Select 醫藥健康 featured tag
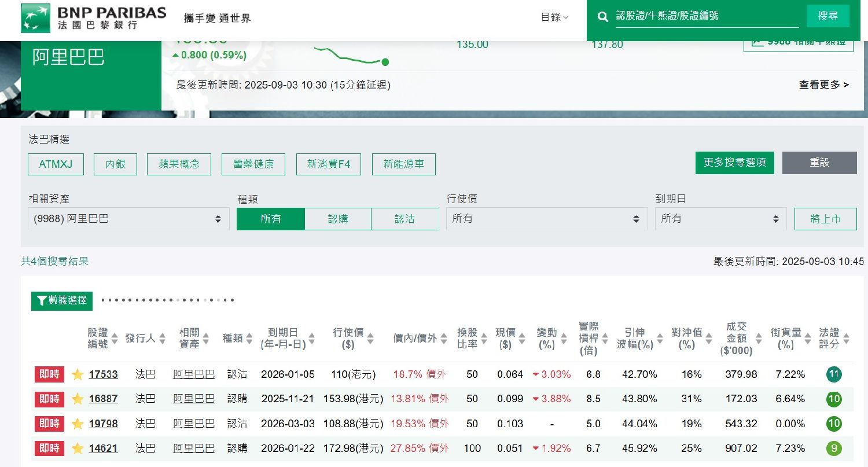 tap(253, 164)
